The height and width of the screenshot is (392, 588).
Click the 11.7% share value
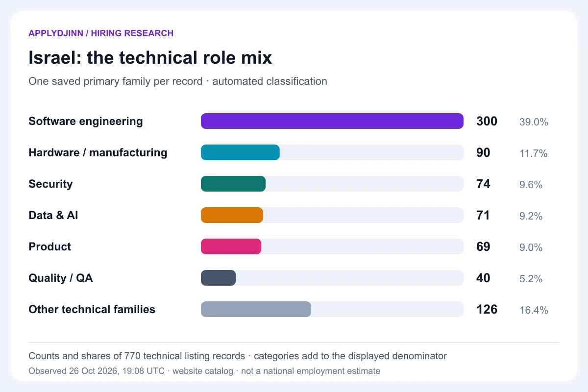point(534,153)
